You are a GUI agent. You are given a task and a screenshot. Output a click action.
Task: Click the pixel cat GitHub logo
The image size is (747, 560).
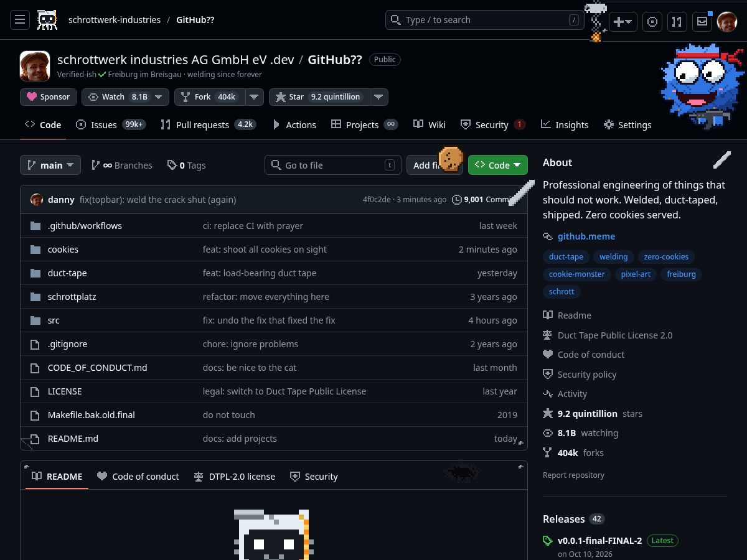tap(47, 20)
